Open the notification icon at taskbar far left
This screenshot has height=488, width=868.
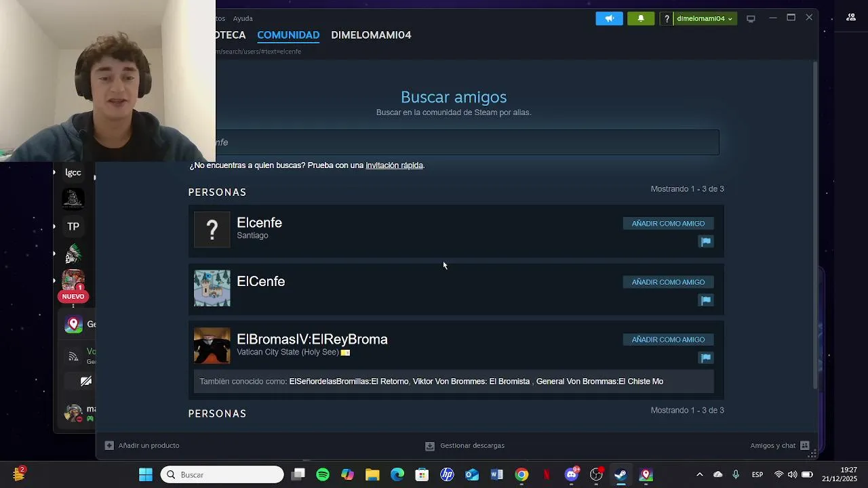(x=19, y=474)
